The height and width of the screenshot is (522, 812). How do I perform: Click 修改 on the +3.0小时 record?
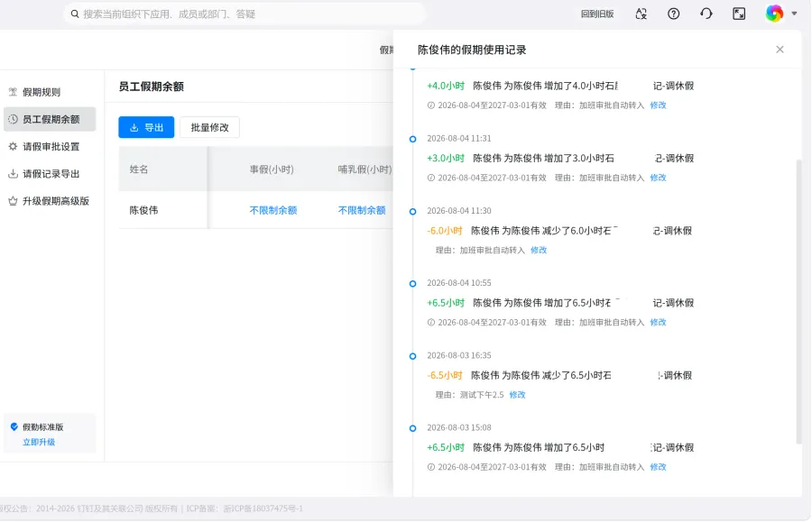(659, 178)
